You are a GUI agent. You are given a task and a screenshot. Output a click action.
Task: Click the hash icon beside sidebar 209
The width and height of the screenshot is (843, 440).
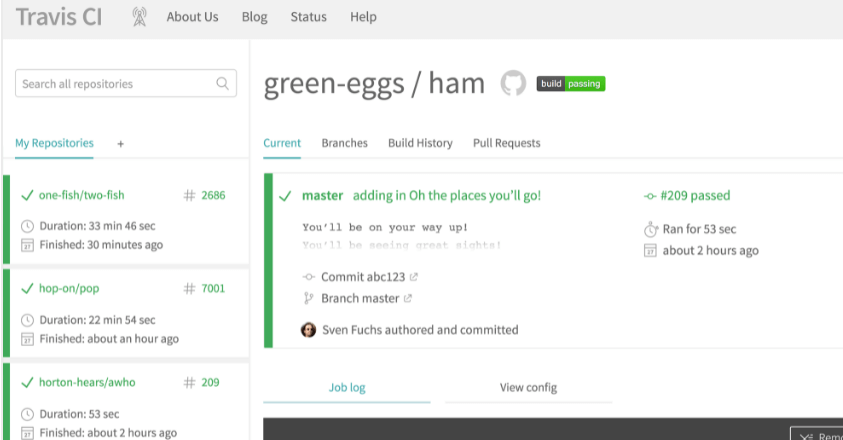pos(189,382)
